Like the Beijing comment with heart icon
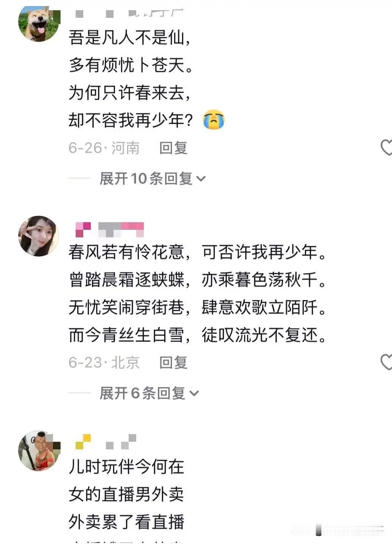This screenshot has height=544, width=392. click(x=386, y=362)
